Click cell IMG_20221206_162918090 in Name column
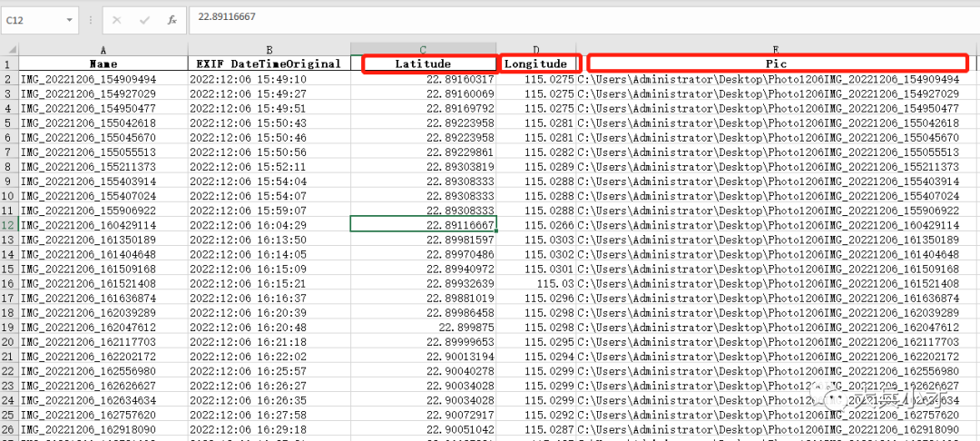The image size is (980, 441). coord(103,429)
